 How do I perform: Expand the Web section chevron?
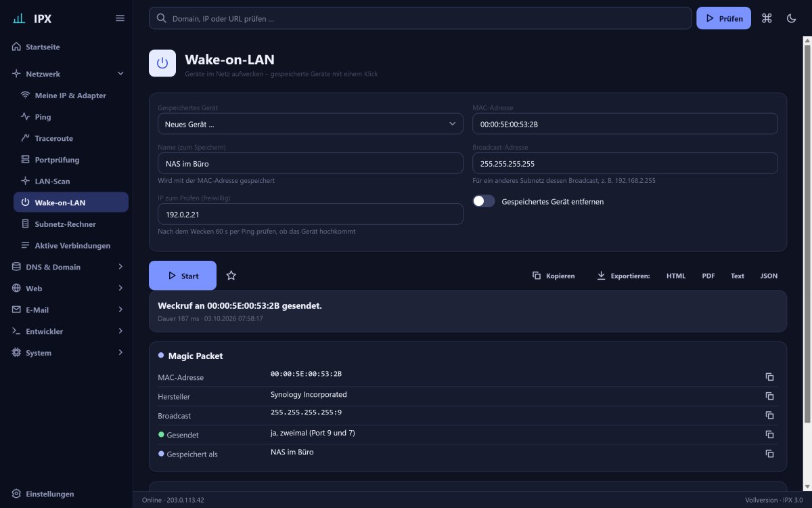[120, 289]
